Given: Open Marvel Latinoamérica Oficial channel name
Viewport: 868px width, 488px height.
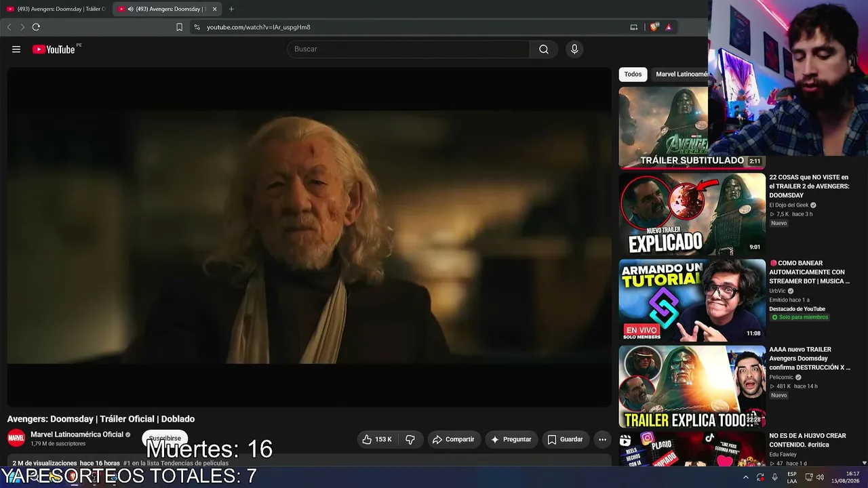Looking at the screenshot, I should click(x=77, y=434).
